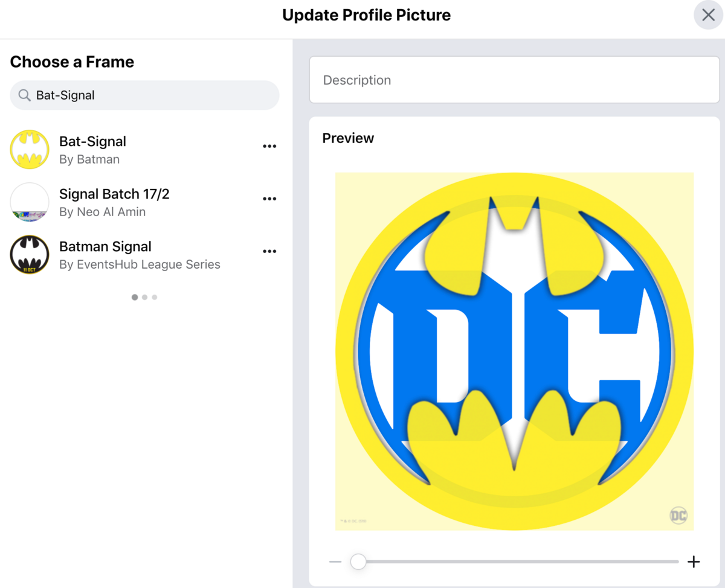Click the search magnifier icon
The height and width of the screenshot is (588, 725).
[x=24, y=95]
